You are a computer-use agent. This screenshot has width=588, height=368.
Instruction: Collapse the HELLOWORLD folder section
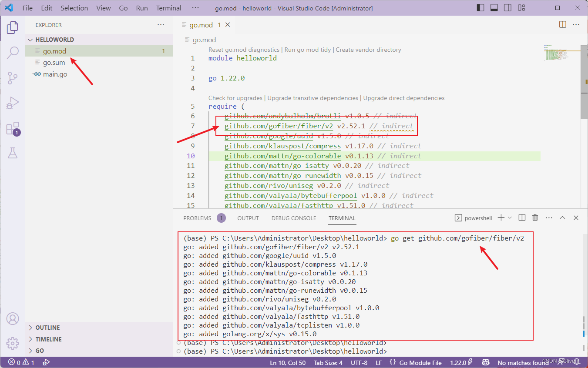[x=99, y=40]
